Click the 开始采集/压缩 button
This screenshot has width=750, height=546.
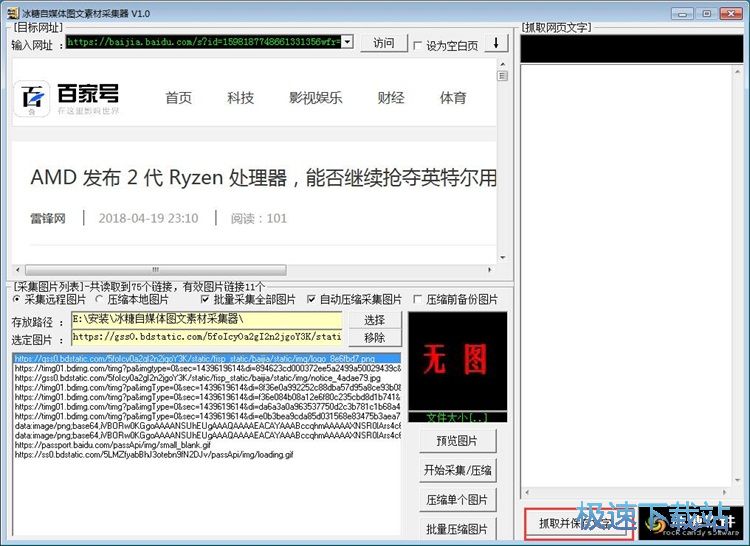tap(457, 470)
